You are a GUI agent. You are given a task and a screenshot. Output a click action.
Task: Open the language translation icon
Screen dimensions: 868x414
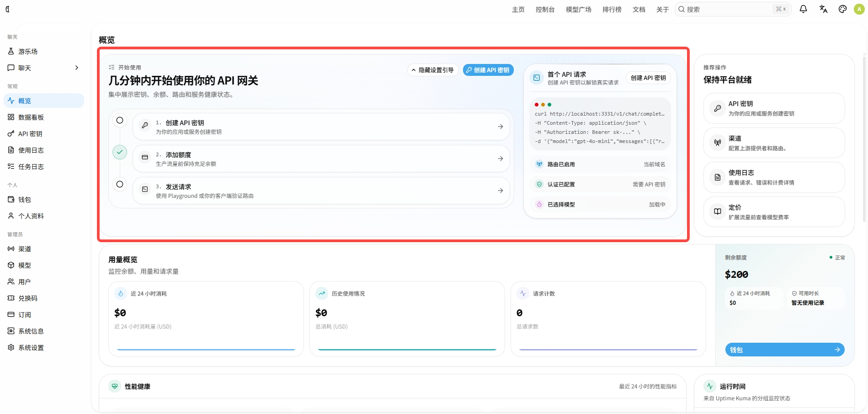coord(823,9)
